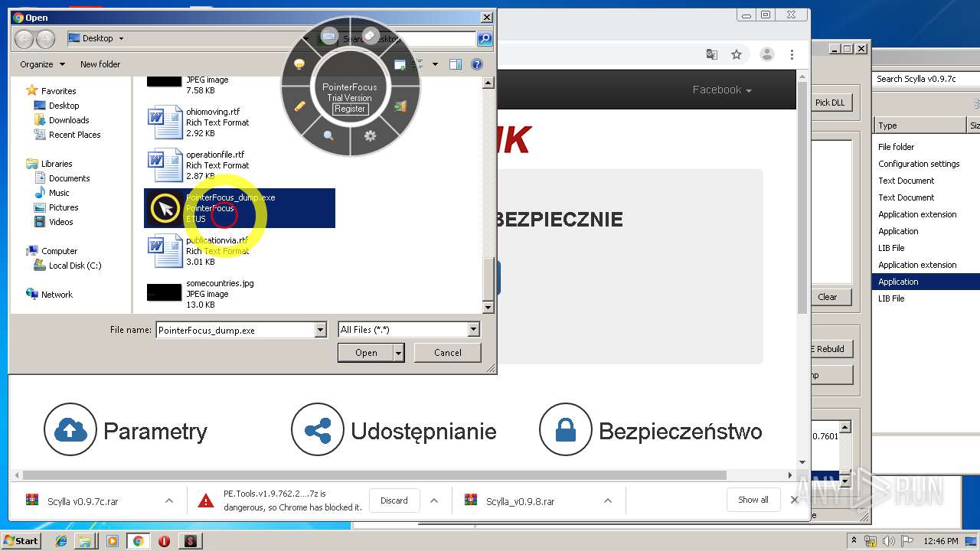Viewport: 980px width, 551px height.
Task: Expand the Facebook dropdown on the page
Action: (722, 90)
